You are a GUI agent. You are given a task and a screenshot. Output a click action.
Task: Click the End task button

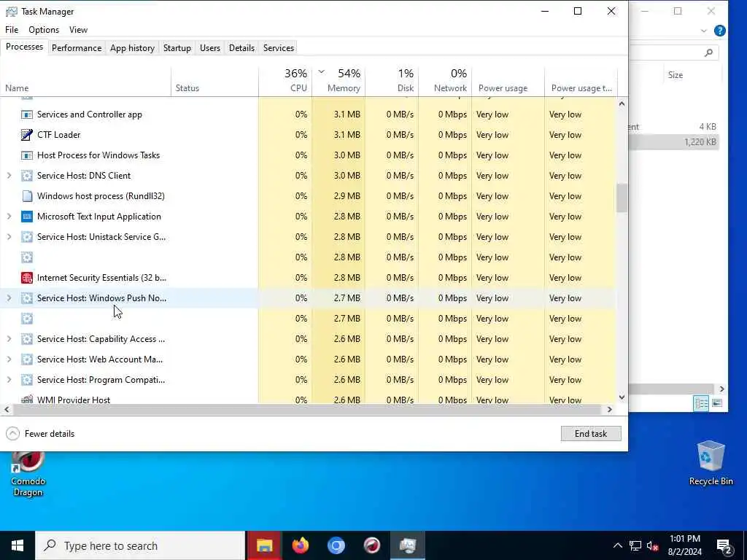[591, 433]
